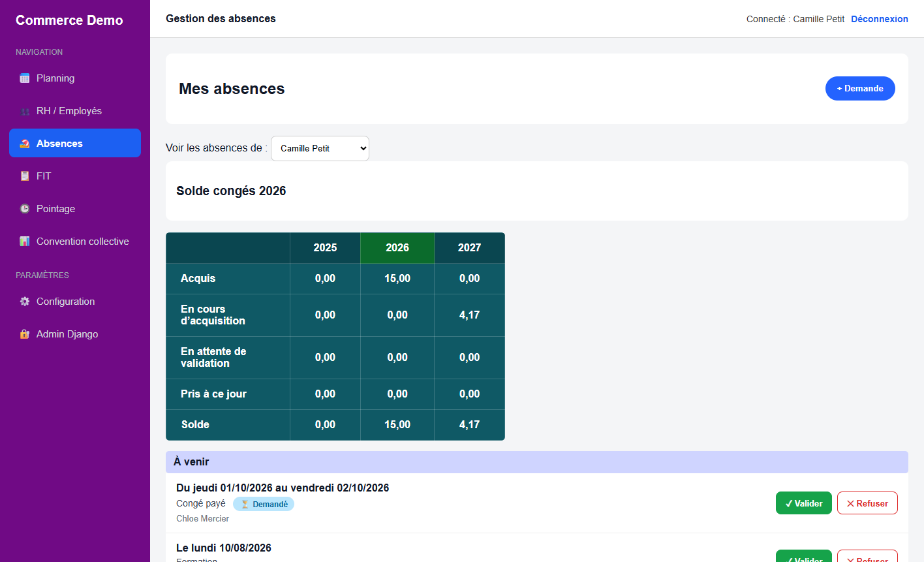Click the Configuration gear icon

click(25, 302)
